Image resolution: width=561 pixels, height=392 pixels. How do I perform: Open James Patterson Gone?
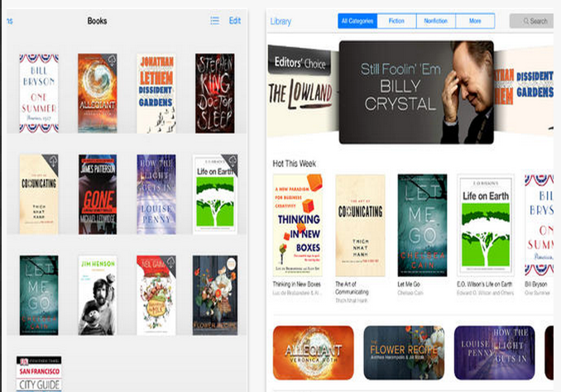(98, 194)
